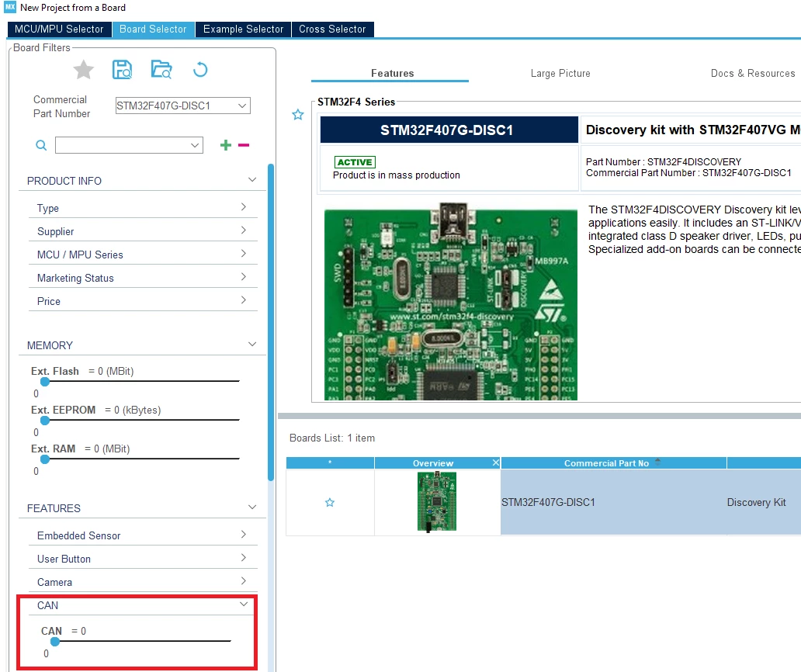Click board thumbnail in Boards List
The width and height of the screenshot is (801, 672).
click(x=437, y=502)
